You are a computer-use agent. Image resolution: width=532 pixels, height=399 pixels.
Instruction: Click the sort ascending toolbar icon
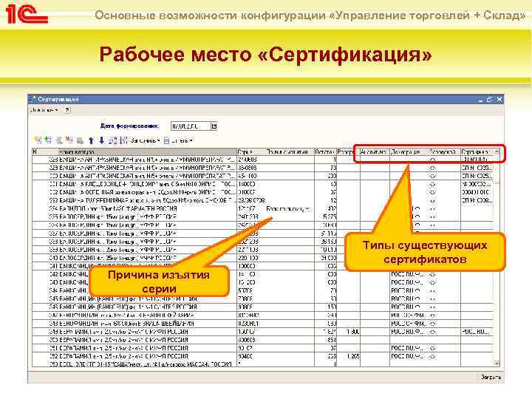[x=113, y=140]
